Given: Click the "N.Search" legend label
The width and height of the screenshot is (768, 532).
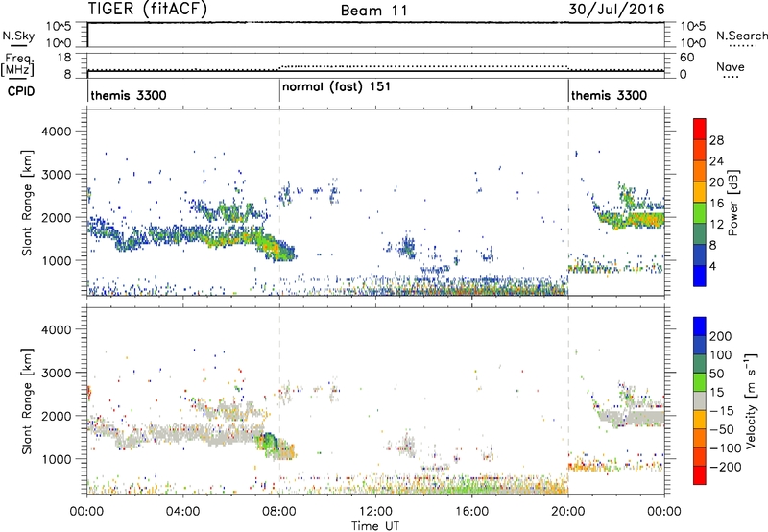Looking at the screenshot, I should click(741, 36).
